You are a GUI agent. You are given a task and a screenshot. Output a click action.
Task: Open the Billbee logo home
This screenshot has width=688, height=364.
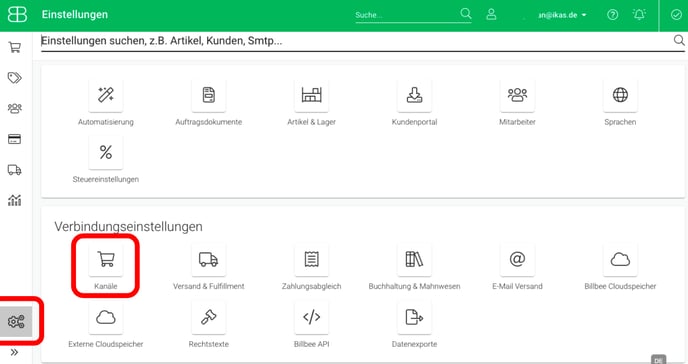click(17, 14)
